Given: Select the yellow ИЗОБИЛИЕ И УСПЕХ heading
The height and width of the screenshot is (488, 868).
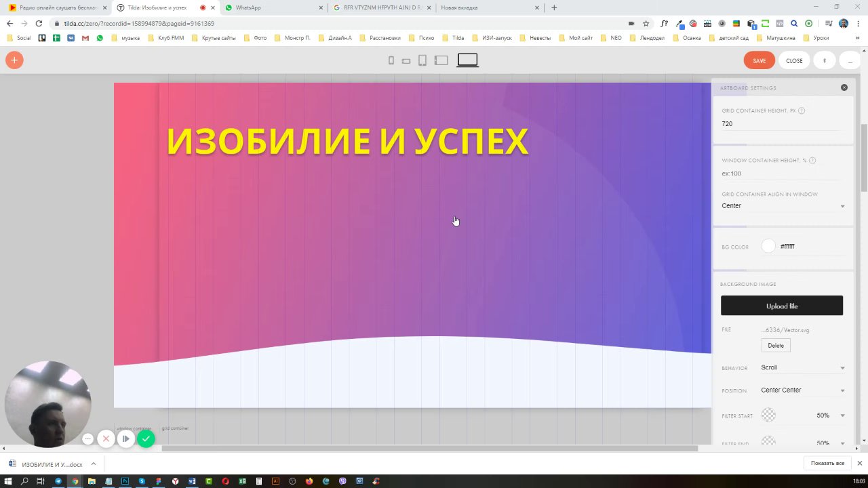Looking at the screenshot, I should tap(347, 142).
